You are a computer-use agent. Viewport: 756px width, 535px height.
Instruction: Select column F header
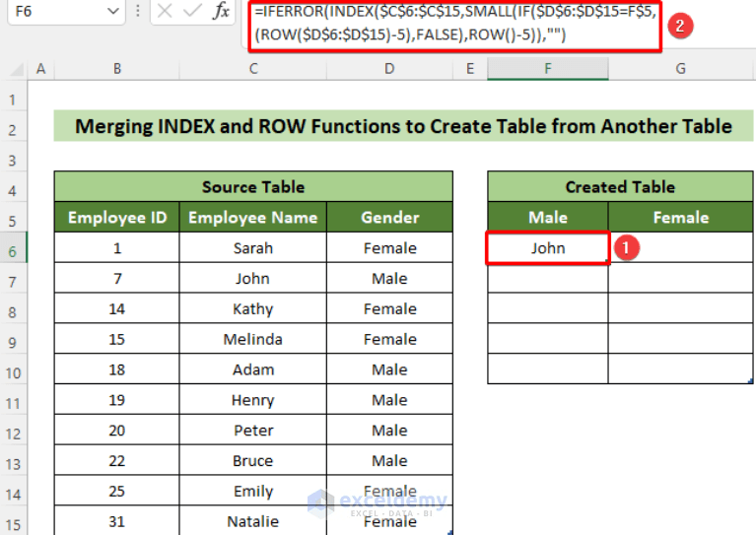pos(548,69)
